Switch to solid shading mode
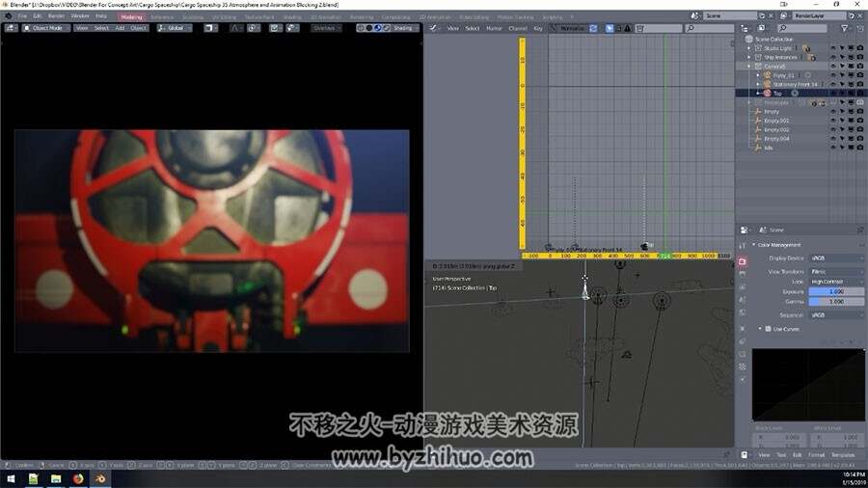This screenshot has width=868, height=488. (x=369, y=28)
